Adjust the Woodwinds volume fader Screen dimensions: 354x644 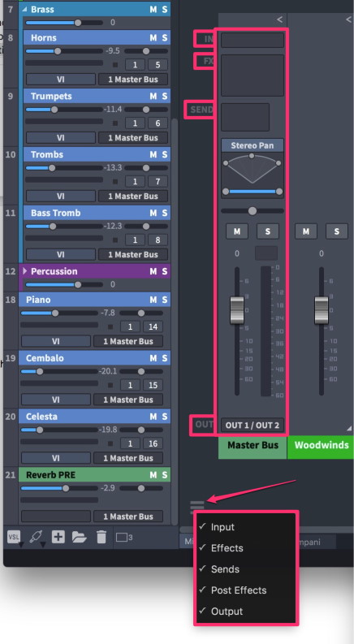pyautogui.click(x=322, y=310)
